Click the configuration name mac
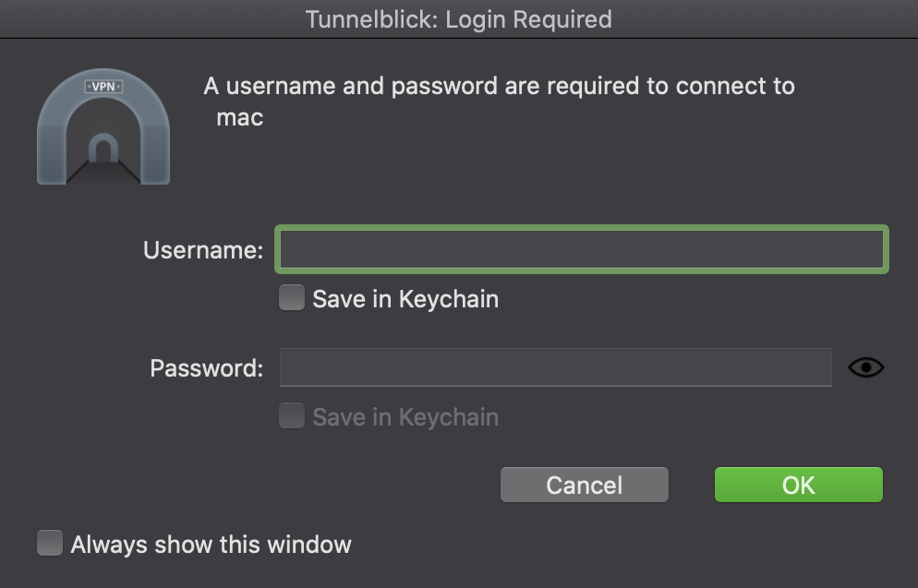This screenshot has height=588, width=918. point(240,117)
